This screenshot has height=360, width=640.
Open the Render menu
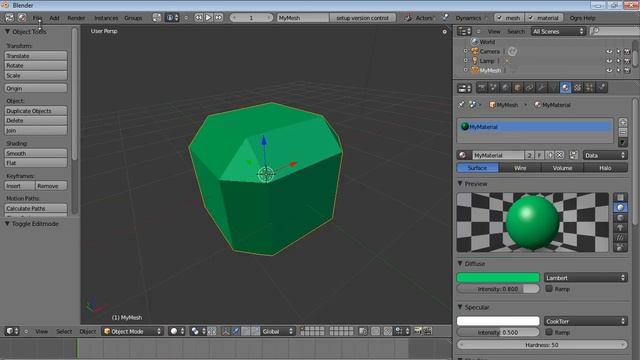76,18
